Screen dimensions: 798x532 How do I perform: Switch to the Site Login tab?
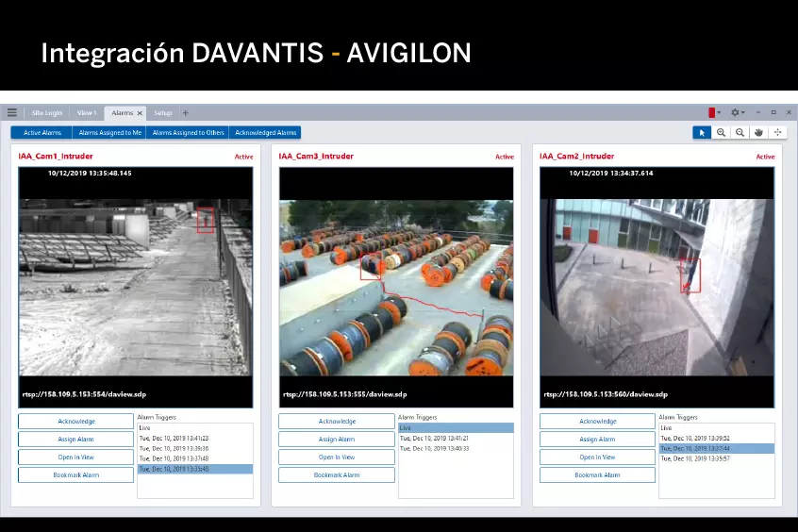47,113
